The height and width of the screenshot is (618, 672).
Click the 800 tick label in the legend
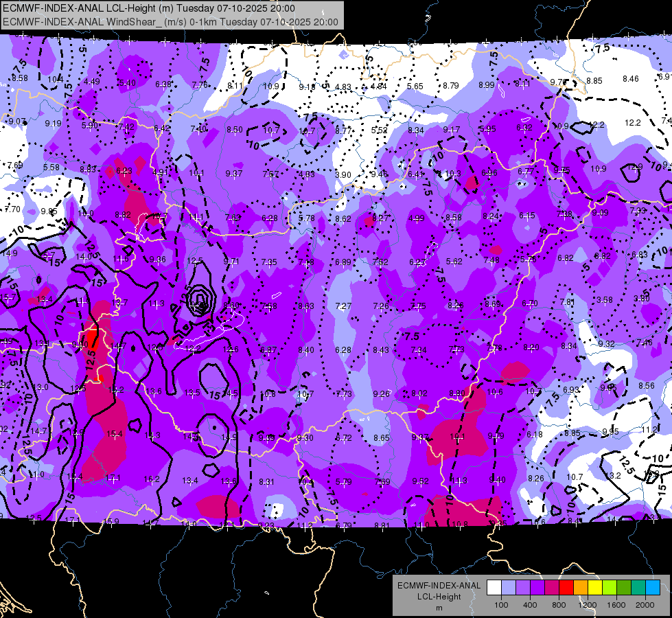tap(559, 605)
